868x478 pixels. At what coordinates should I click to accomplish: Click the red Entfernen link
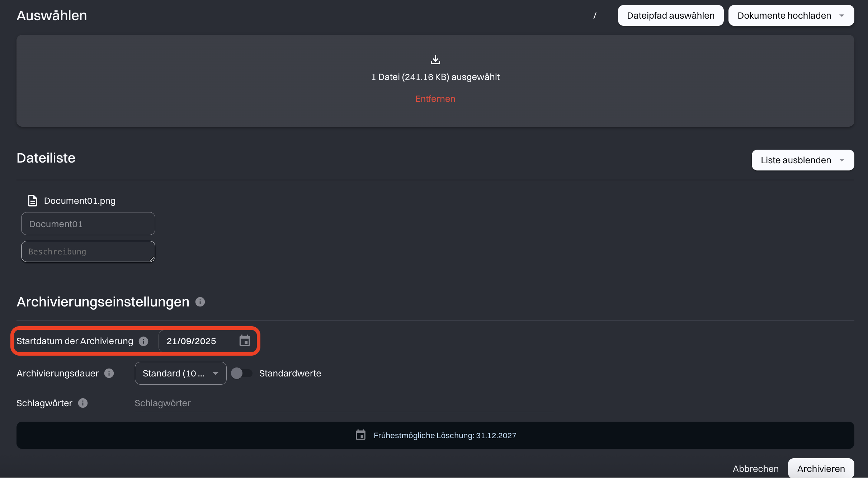click(435, 99)
